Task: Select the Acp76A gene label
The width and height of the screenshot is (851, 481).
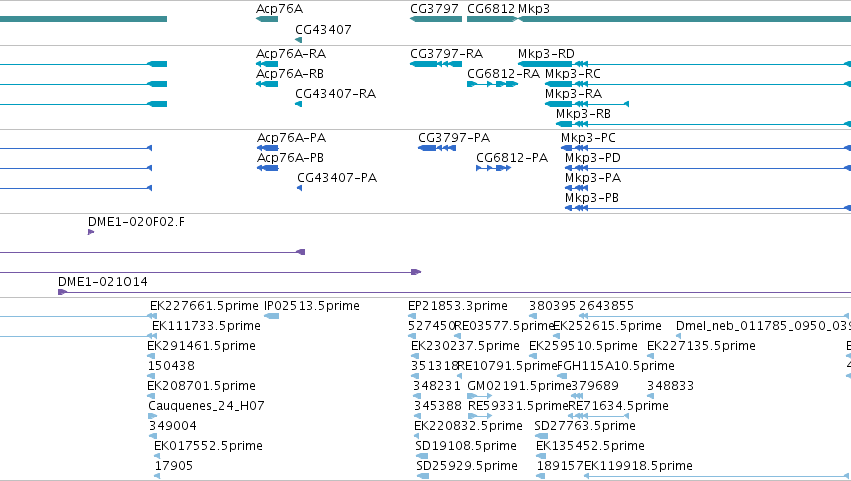Action: [x=279, y=9]
